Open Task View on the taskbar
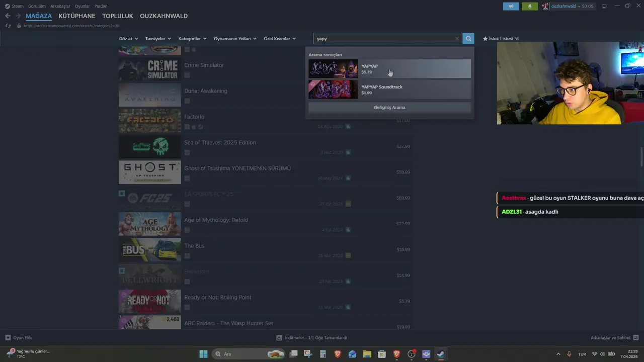Screen dimensions: 644x362 [294, 354]
